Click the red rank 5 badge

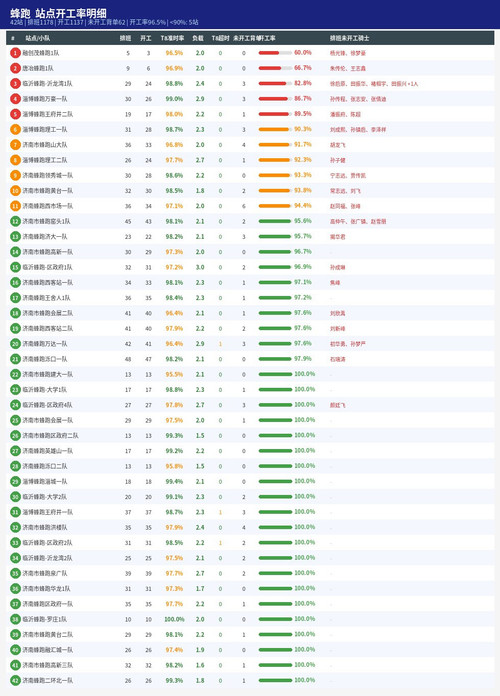point(16,115)
